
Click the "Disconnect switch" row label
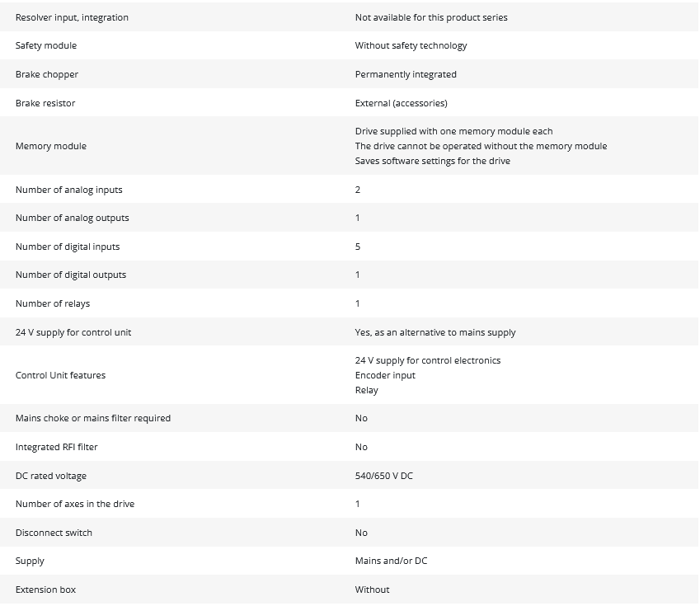54,533
